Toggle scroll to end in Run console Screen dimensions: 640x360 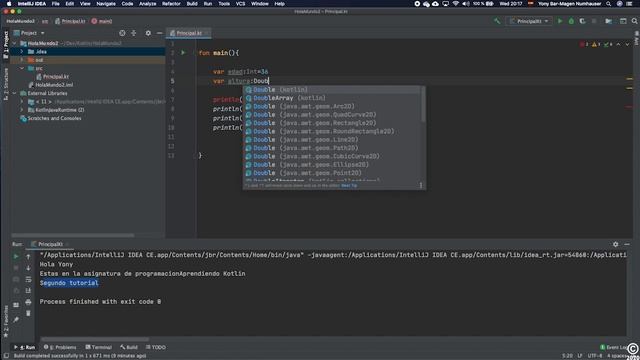[28, 291]
